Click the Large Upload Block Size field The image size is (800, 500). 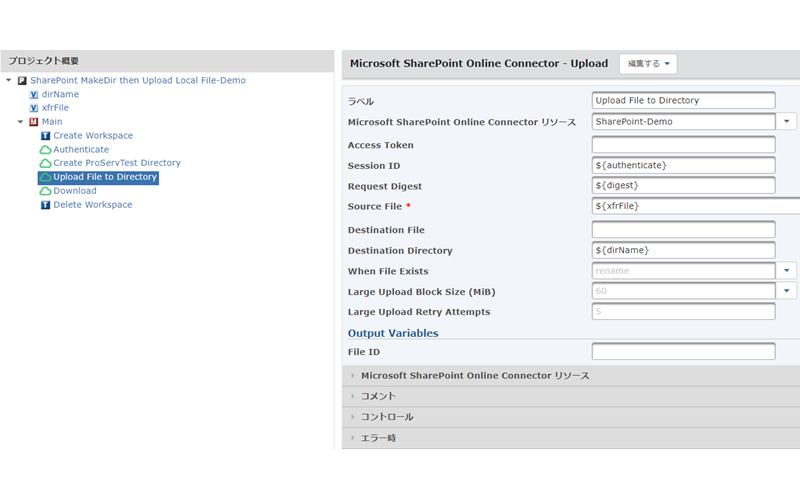point(683,291)
